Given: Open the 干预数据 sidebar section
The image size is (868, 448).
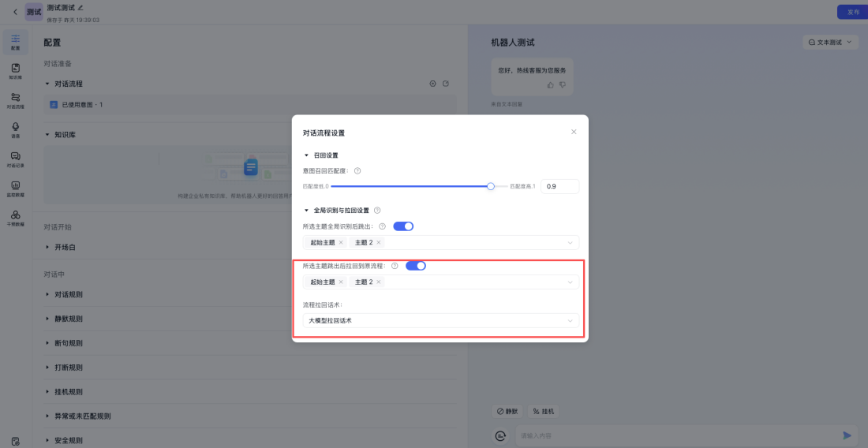Looking at the screenshot, I should [16, 218].
